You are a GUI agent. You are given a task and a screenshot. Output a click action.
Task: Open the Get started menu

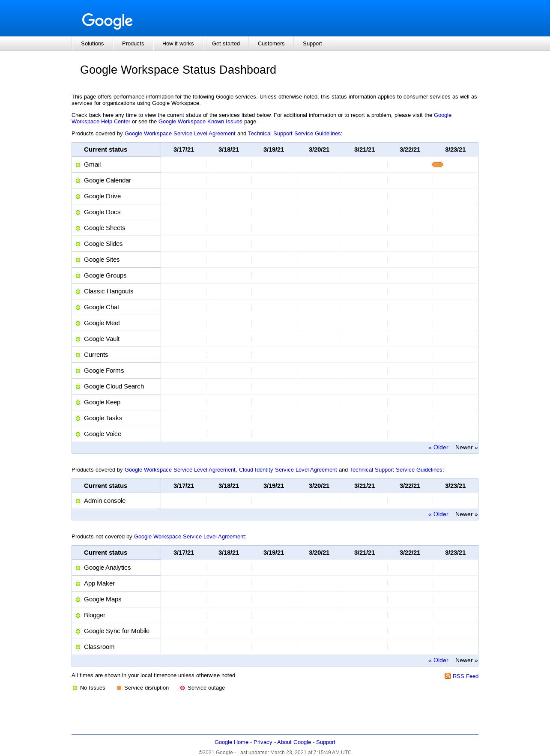coord(226,44)
